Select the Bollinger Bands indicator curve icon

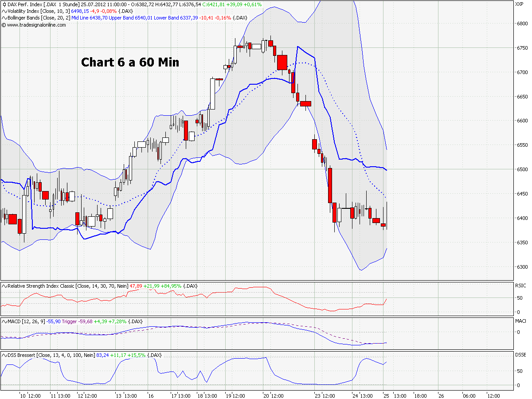pos(4,18)
